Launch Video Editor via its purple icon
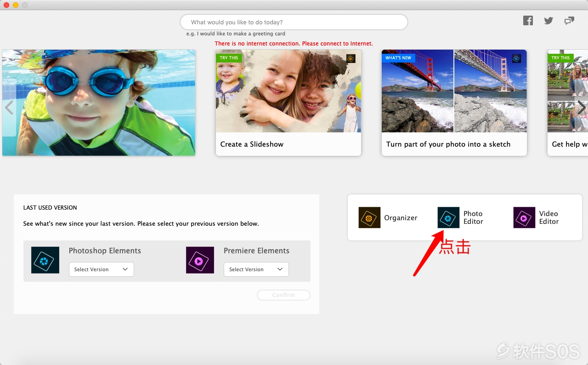 coord(524,217)
